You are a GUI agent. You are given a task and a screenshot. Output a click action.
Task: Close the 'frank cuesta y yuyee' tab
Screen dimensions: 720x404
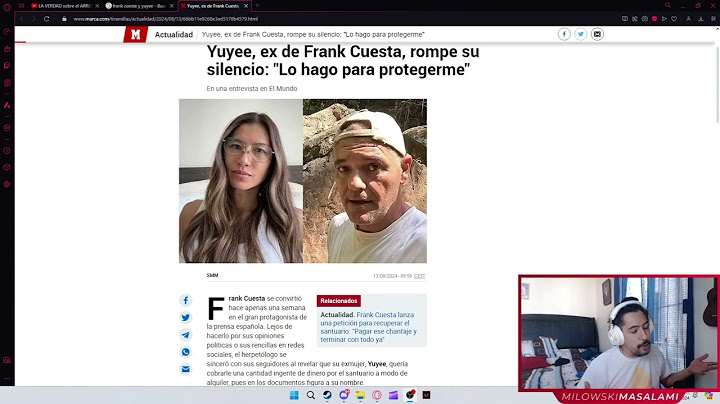[172, 6]
